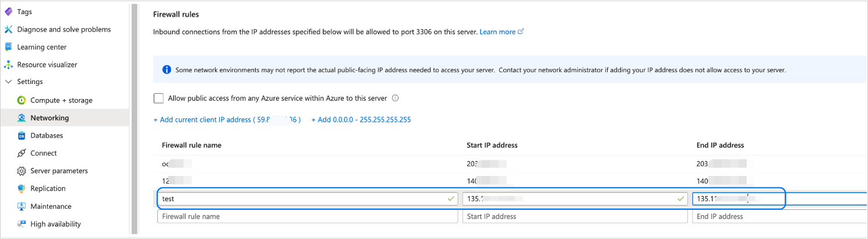Click the Diagnose and solve problems wrench icon
This screenshot has width=868, height=239.
pos(8,30)
